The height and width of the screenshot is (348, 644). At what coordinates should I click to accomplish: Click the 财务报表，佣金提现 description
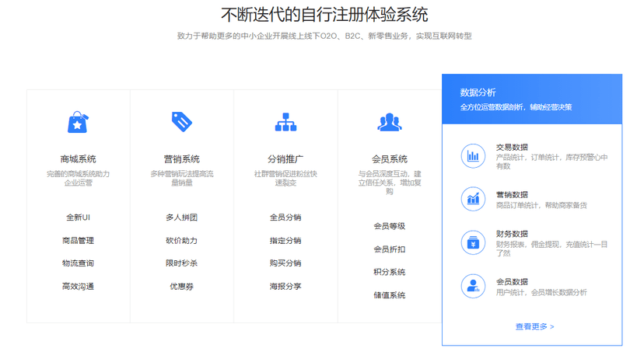(551, 249)
